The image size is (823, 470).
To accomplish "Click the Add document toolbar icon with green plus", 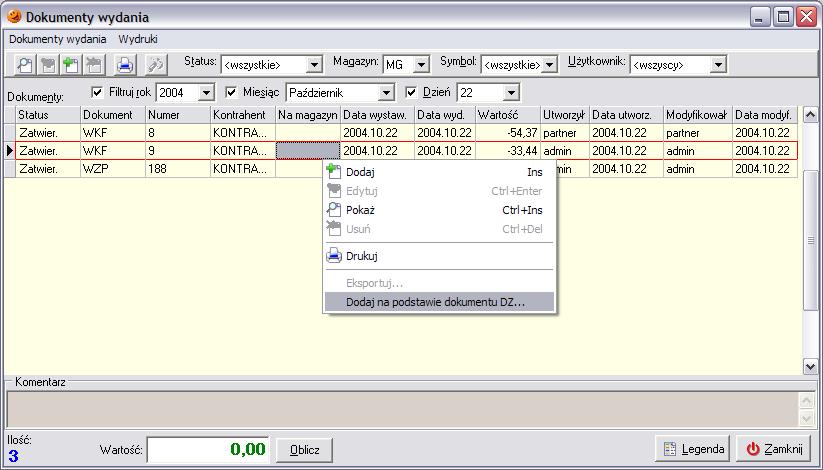I will (71, 65).
